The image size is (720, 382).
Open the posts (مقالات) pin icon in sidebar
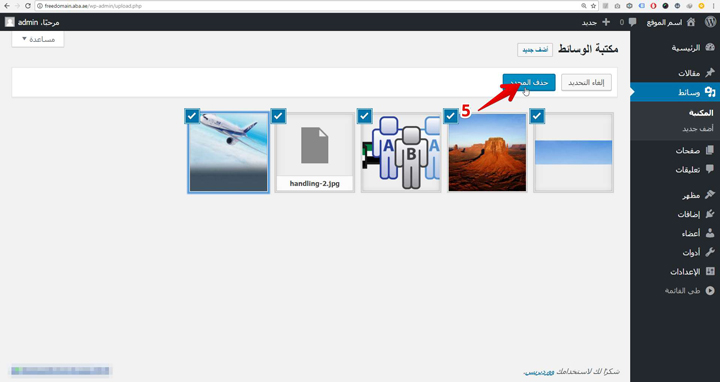point(710,73)
